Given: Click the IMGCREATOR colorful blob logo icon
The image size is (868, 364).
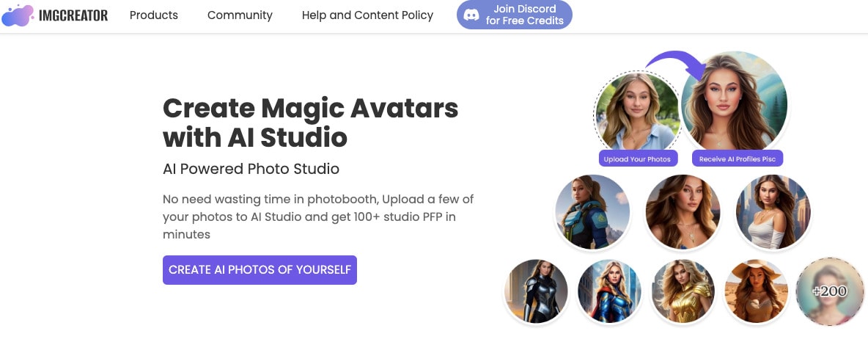Looking at the screenshot, I should [x=18, y=15].
